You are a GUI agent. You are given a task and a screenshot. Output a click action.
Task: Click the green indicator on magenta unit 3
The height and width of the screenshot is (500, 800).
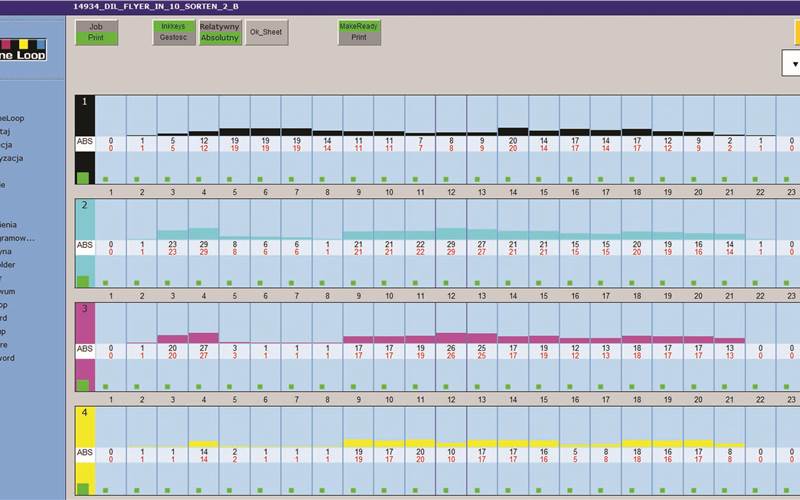click(83, 385)
